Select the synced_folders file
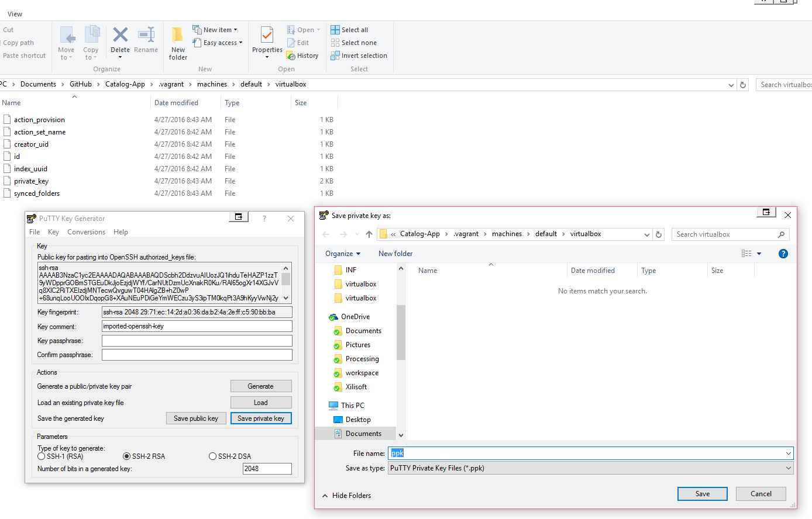Viewport: 812px width, 519px height. (37, 193)
